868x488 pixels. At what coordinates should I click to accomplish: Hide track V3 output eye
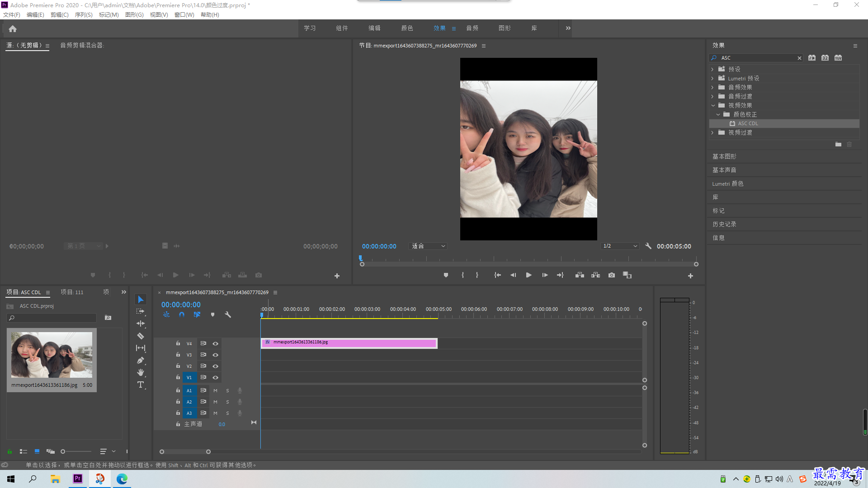tap(216, 355)
